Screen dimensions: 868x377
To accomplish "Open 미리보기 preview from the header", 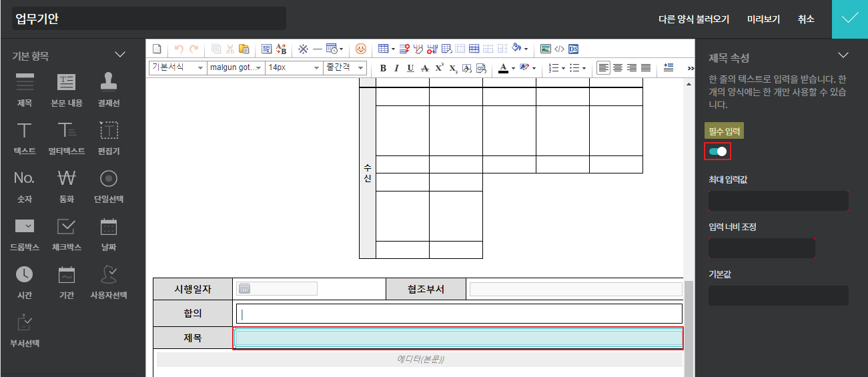I will click(763, 19).
